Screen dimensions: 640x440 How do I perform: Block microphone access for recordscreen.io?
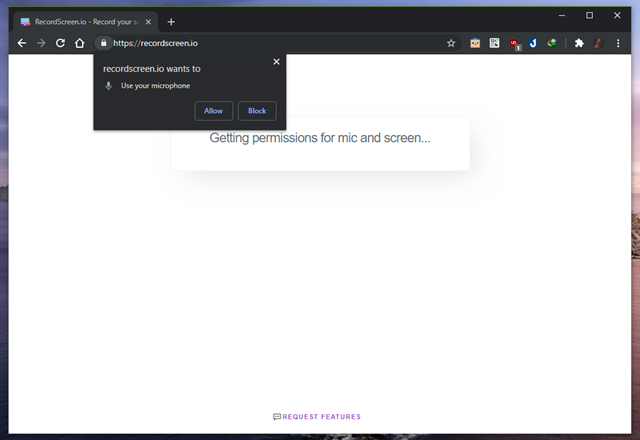[x=257, y=111]
